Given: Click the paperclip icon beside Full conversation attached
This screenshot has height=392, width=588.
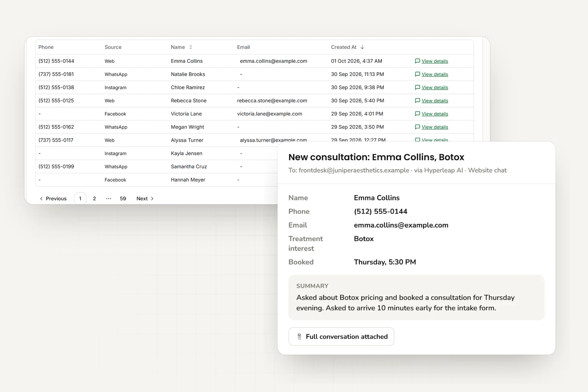Looking at the screenshot, I should (x=299, y=337).
